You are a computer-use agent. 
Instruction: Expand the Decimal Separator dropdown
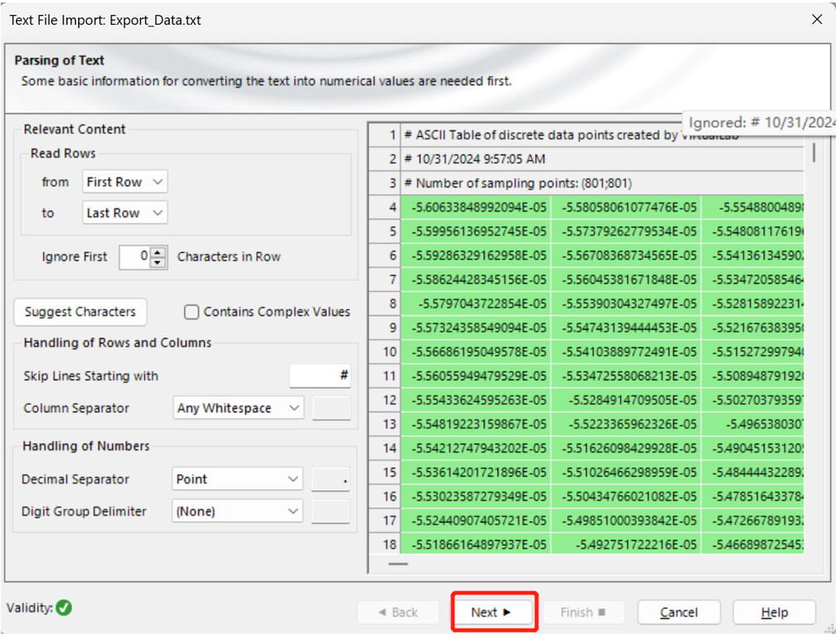tap(238, 480)
